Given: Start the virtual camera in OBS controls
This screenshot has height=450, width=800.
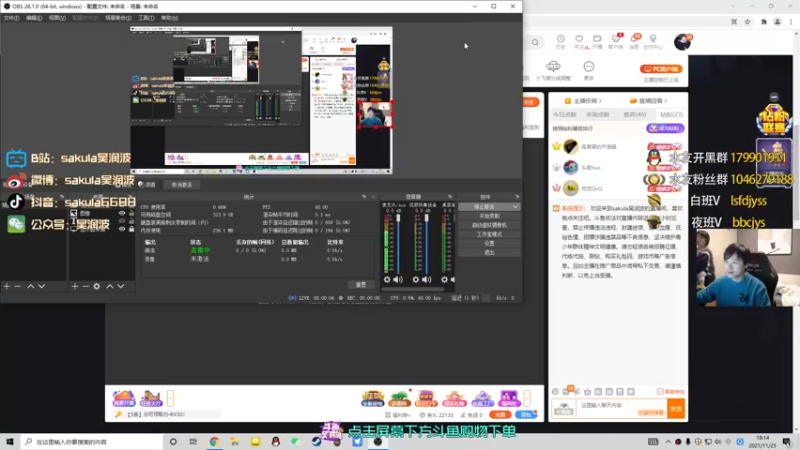Looking at the screenshot, I should 489,225.
